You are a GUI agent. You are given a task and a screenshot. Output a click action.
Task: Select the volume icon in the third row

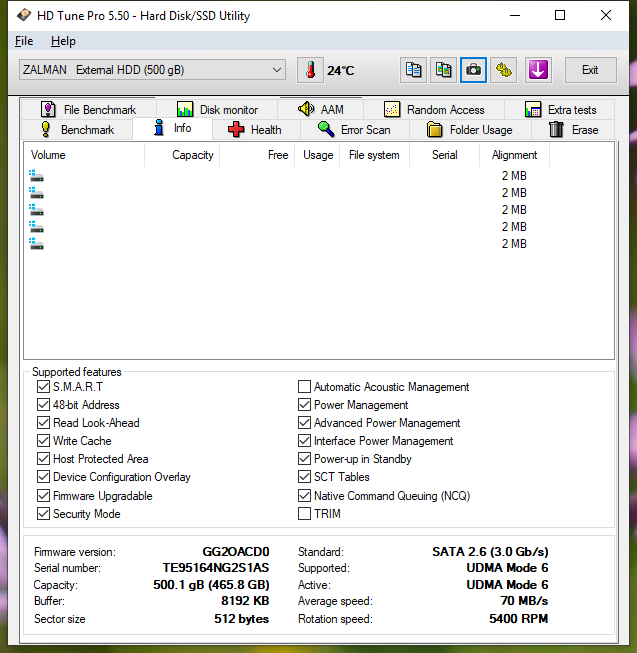click(37, 209)
